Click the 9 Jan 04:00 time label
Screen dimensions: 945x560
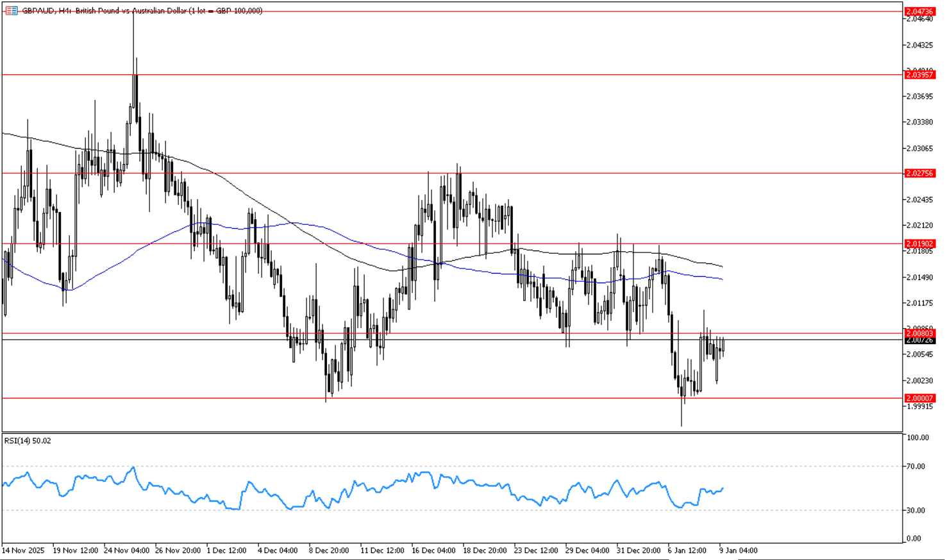point(738,550)
